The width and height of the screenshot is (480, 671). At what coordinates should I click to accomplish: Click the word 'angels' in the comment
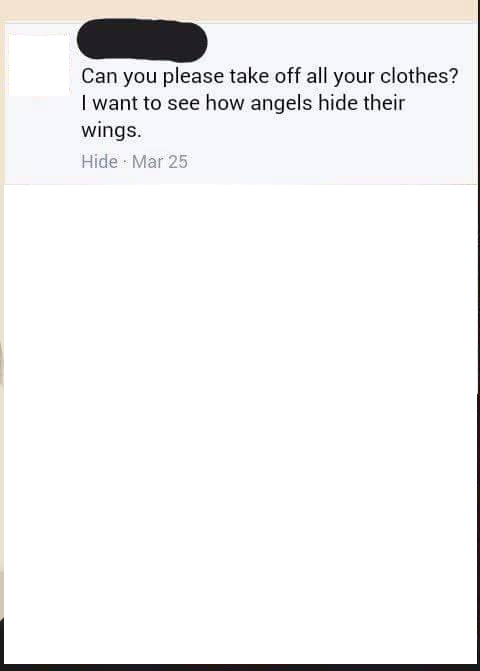coord(281,103)
